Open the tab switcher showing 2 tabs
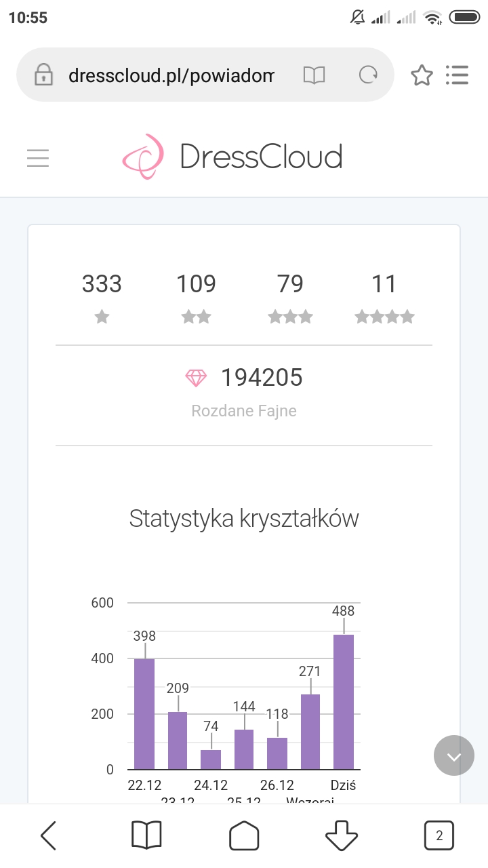 tap(439, 835)
